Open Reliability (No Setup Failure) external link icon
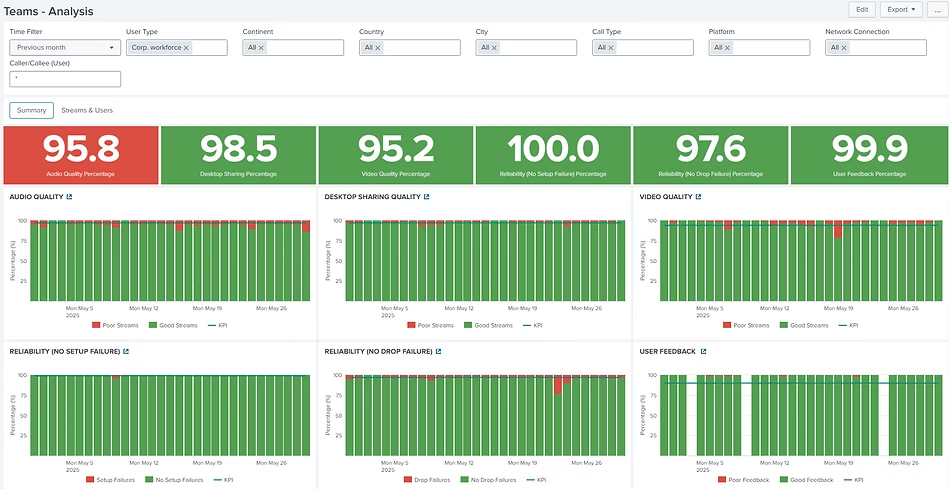This screenshot has height=489, width=949. pyautogui.click(x=127, y=351)
